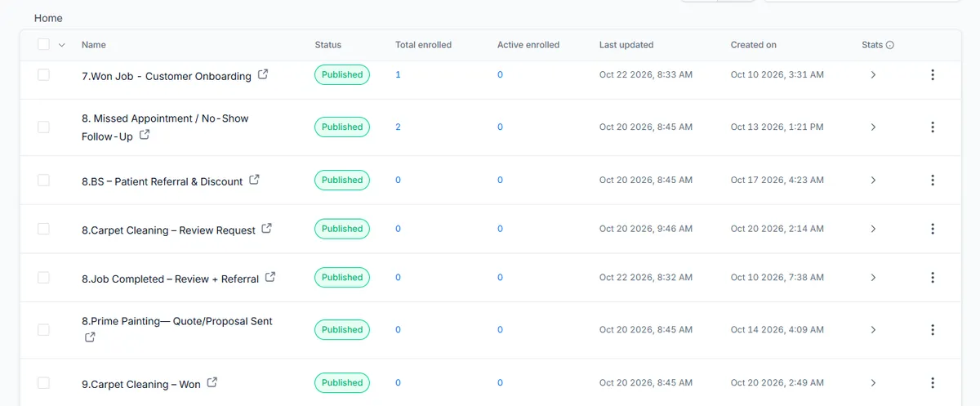Open external link icon for Carpet Cleaning Review Request
Viewport: 980px width, 406px height.
point(266,229)
